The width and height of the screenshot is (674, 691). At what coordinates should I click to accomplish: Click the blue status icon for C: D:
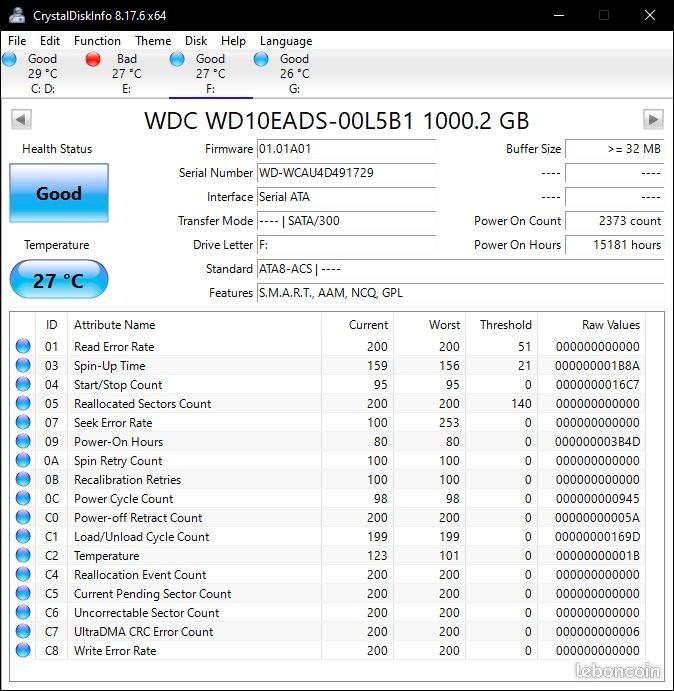click(x=9, y=59)
